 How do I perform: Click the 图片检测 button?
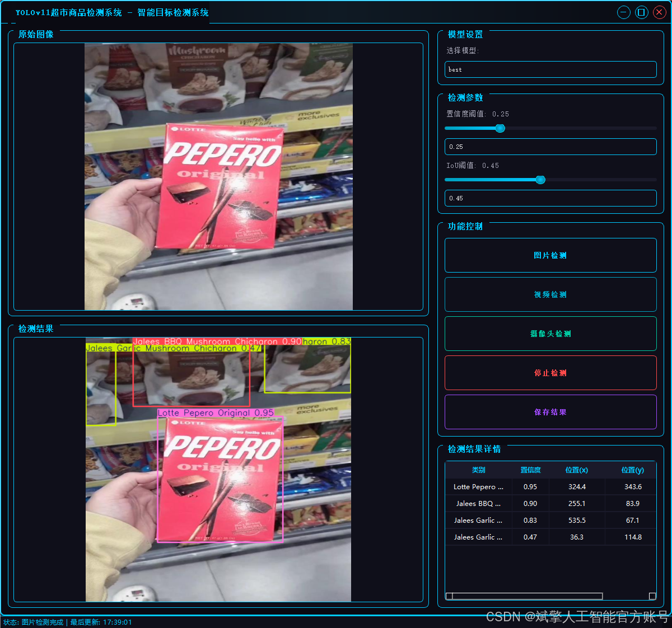coord(550,255)
